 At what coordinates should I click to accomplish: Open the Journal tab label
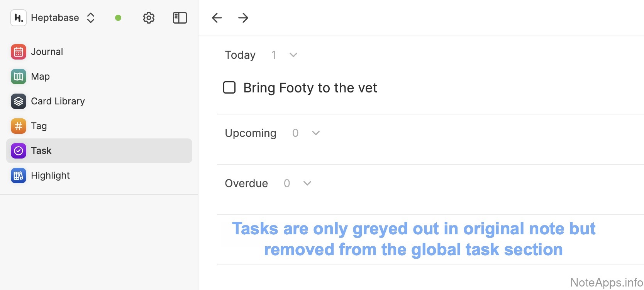pyautogui.click(x=47, y=52)
